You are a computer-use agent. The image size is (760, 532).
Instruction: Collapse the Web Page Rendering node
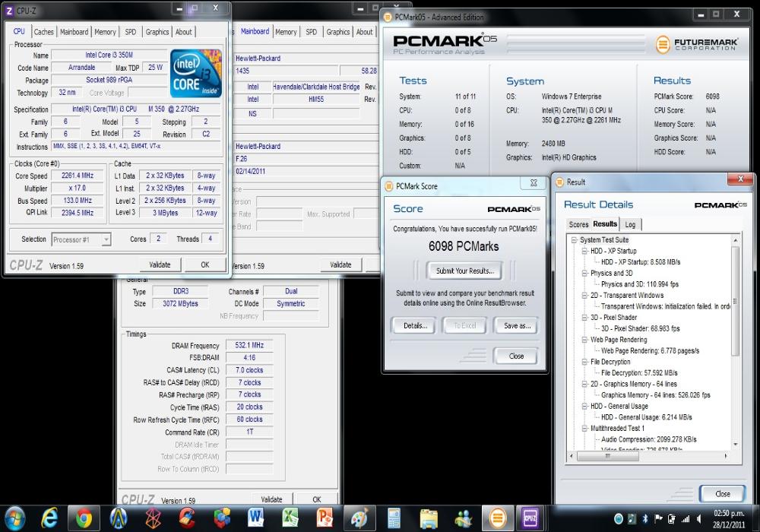pos(585,340)
